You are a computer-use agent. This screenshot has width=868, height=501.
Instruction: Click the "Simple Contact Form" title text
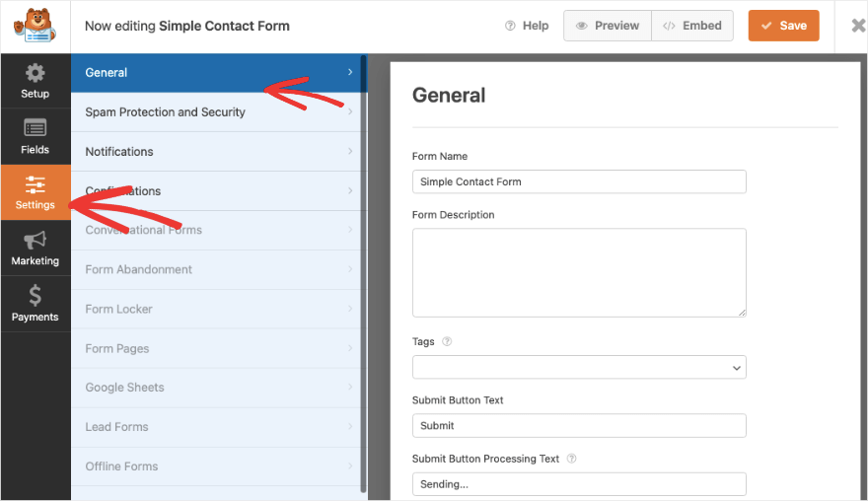(224, 26)
